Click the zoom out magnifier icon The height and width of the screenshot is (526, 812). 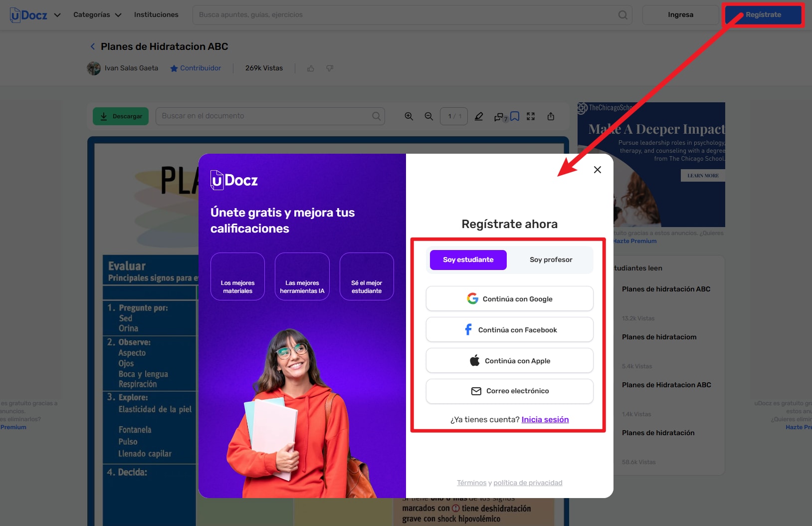tap(428, 116)
